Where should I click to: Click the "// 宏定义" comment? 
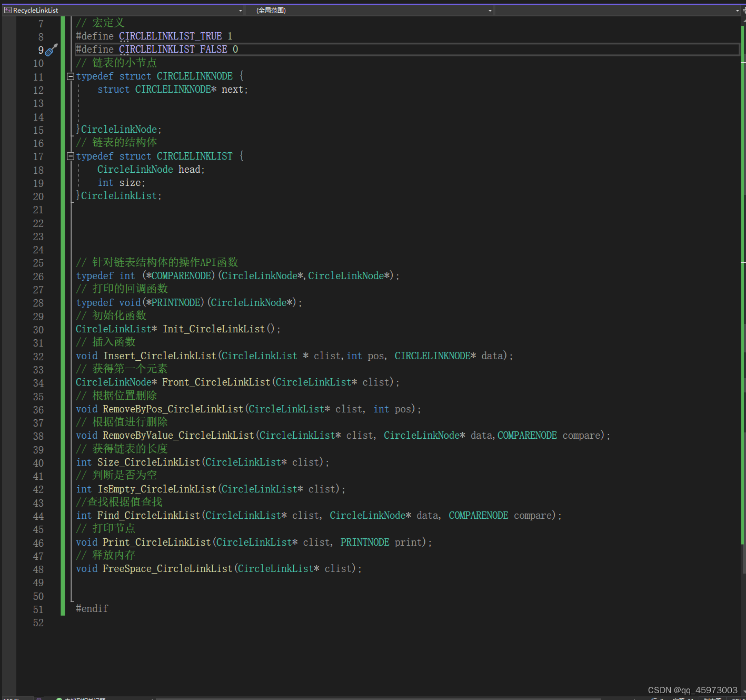pyautogui.click(x=100, y=23)
